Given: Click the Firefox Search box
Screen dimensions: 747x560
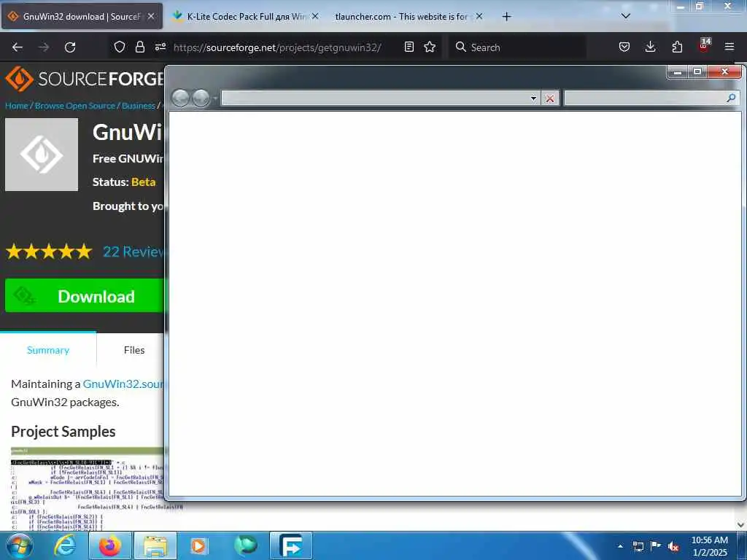Looking at the screenshot, I should pos(517,47).
